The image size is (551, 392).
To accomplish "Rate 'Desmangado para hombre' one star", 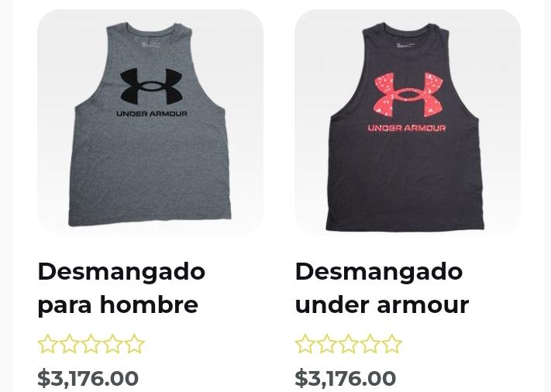I will (x=47, y=344).
